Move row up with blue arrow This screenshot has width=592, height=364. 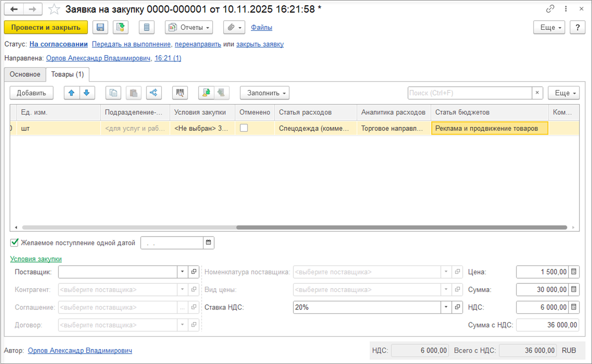point(72,93)
